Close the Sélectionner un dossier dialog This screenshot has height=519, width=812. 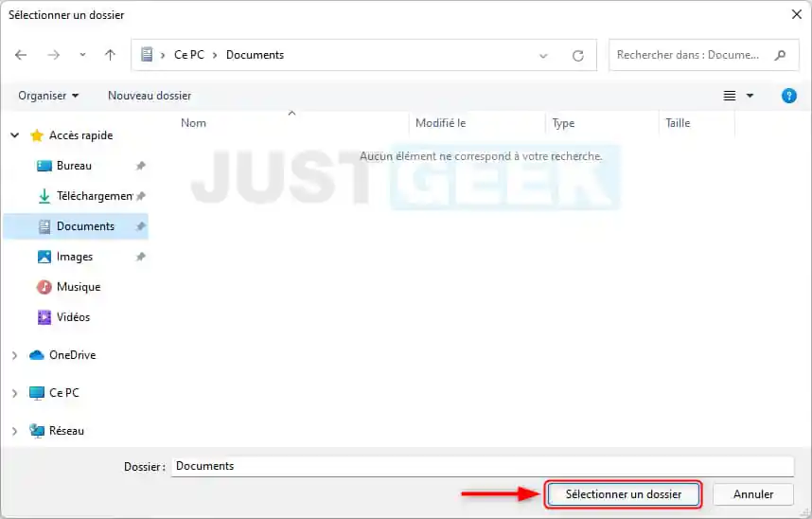(x=797, y=14)
